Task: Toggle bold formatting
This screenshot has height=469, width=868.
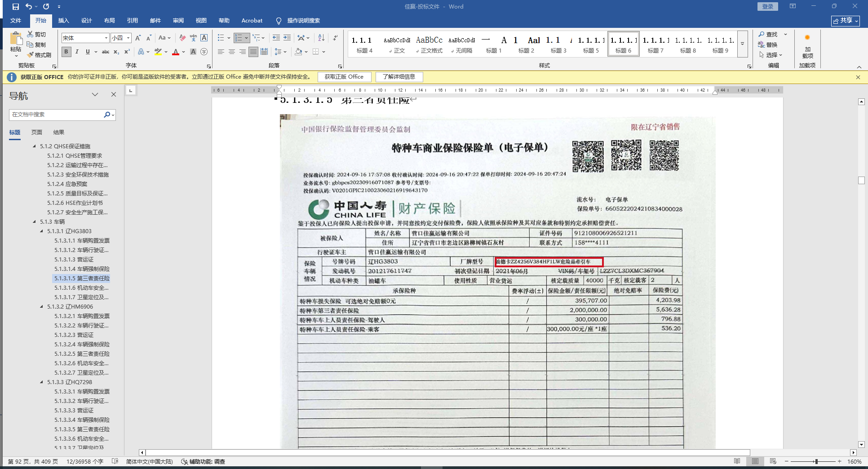Action: click(x=66, y=52)
